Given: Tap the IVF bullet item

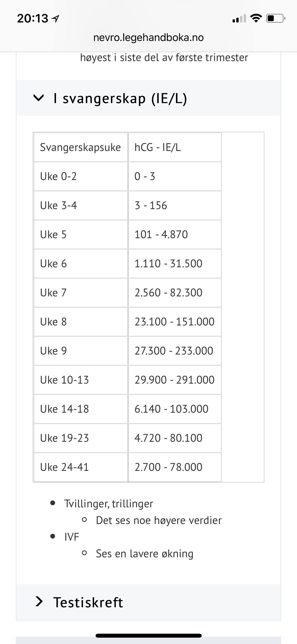Looking at the screenshot, I should [72, 537].
